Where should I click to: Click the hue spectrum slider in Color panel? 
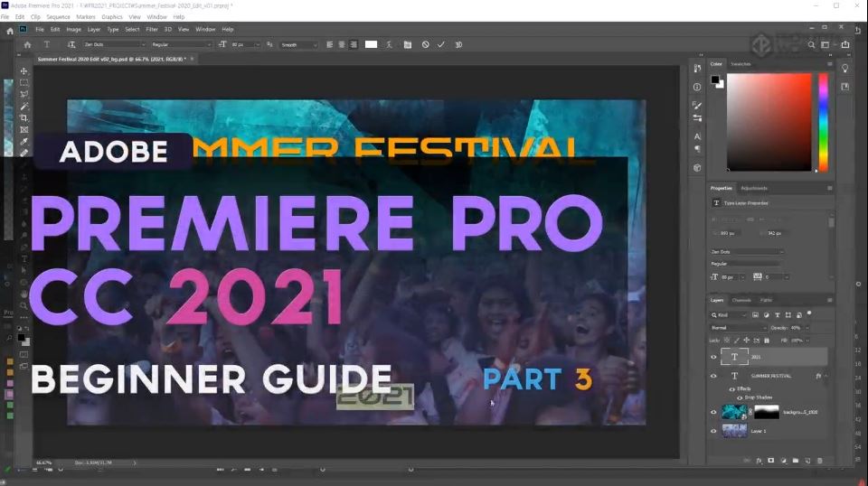(x=824, y=122)
